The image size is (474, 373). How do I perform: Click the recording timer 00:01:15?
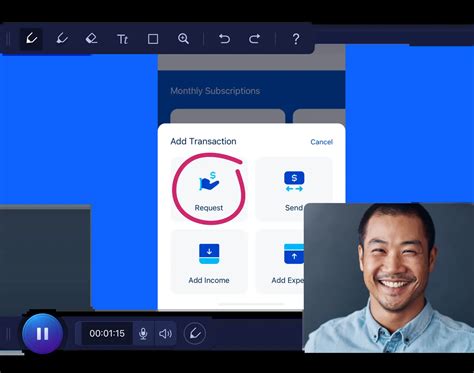(x=107, y=333)
